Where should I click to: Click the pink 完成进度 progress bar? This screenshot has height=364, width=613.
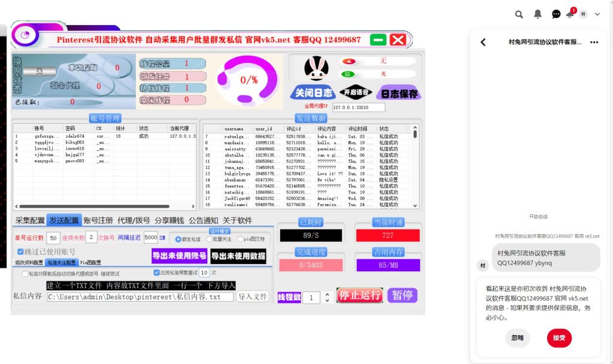(311, 265)
